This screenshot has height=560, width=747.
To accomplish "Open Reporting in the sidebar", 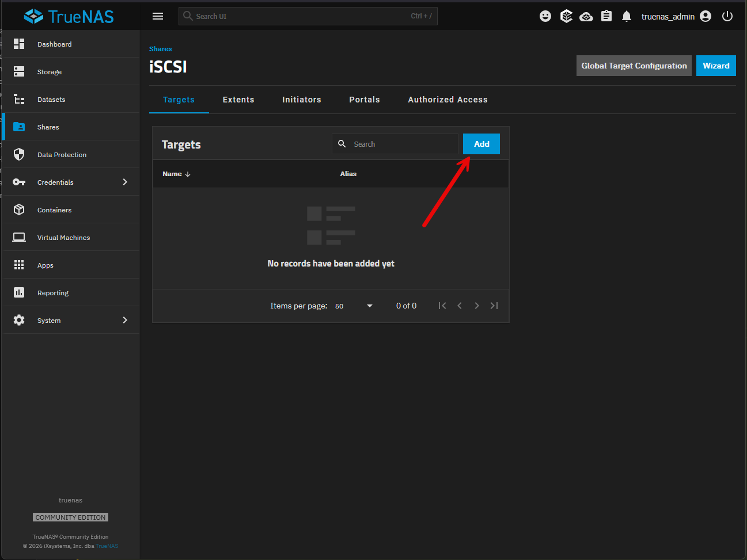I will click(71, 292).
